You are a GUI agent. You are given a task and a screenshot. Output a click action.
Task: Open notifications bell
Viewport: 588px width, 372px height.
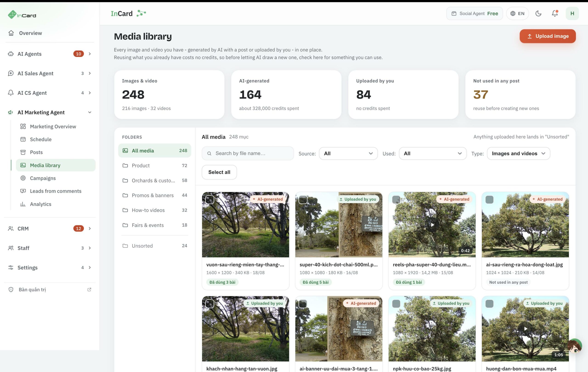click(x=555, y=13)
